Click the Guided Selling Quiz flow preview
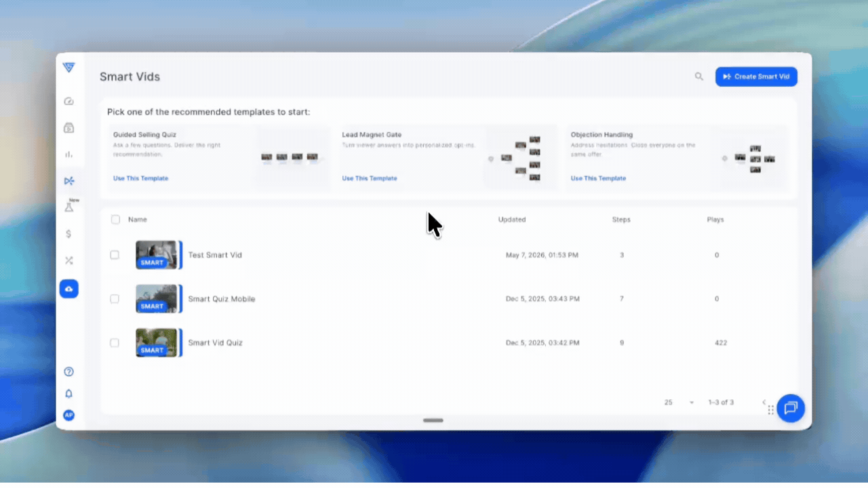 point(290,158)
